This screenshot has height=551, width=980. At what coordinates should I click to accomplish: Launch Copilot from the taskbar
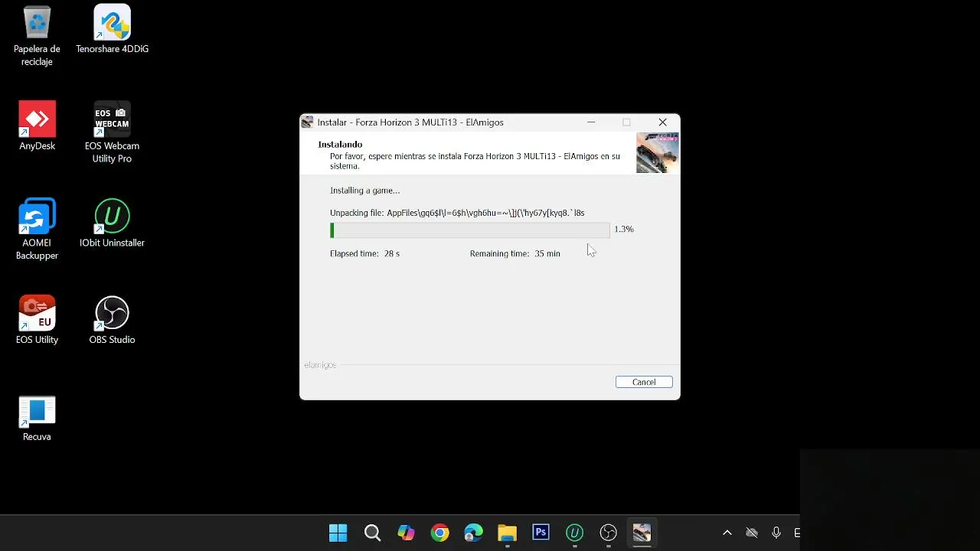pos(406,533)
